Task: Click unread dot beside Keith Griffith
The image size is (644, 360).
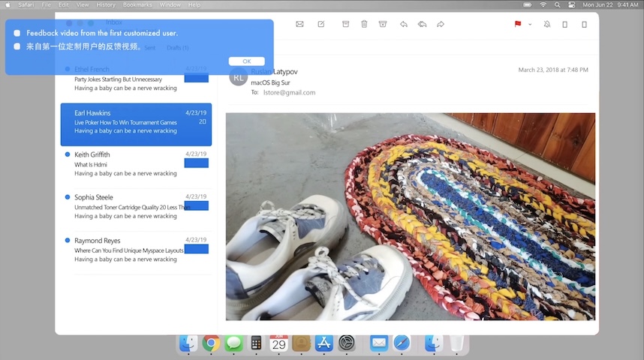Action: point(68,154)
